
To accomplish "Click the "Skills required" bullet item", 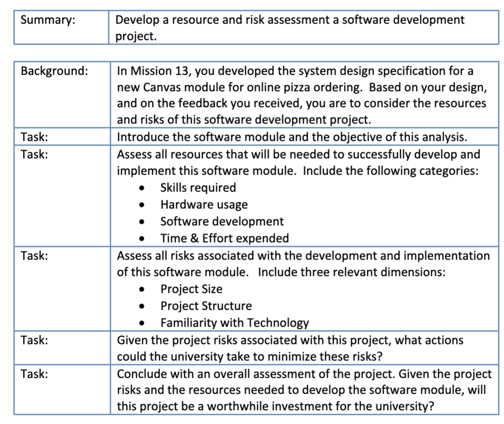I will tap(198, 188).
